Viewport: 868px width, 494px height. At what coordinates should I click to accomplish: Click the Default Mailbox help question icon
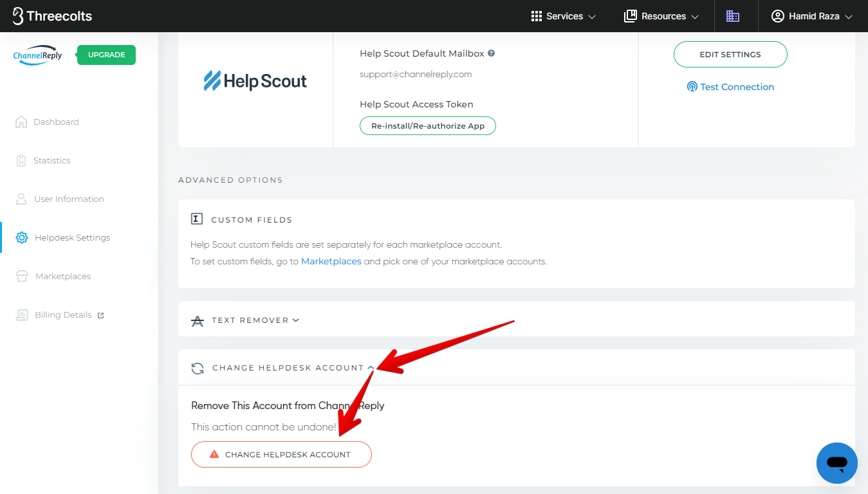[x=492, y=53]
